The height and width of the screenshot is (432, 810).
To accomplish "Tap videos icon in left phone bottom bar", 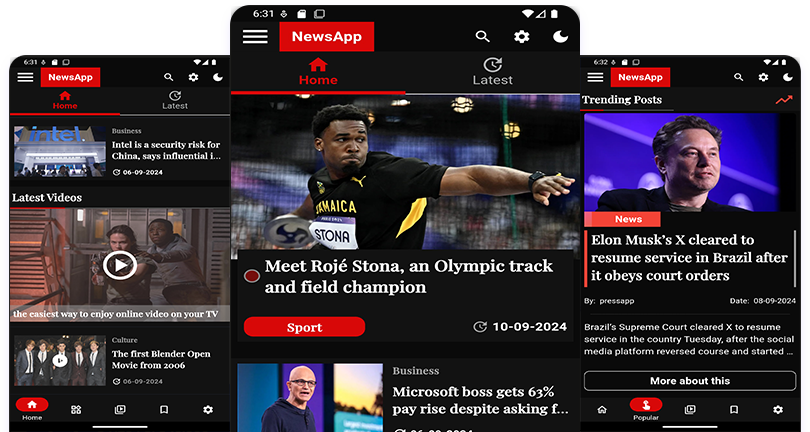I will 120,410.
